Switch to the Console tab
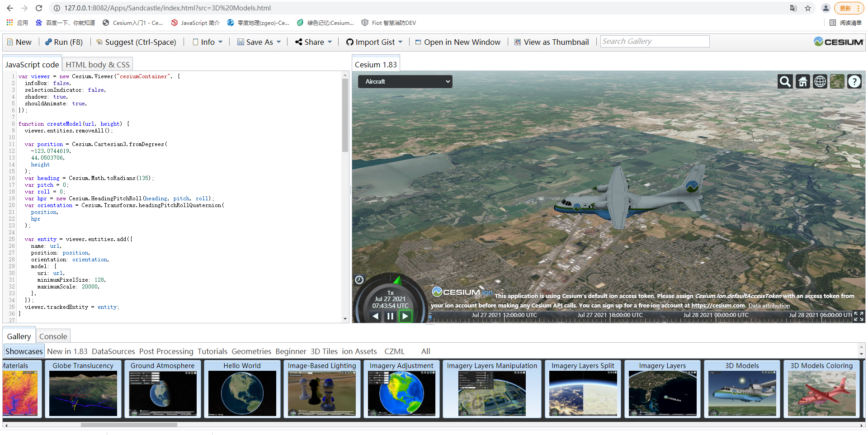 (53, 336)
